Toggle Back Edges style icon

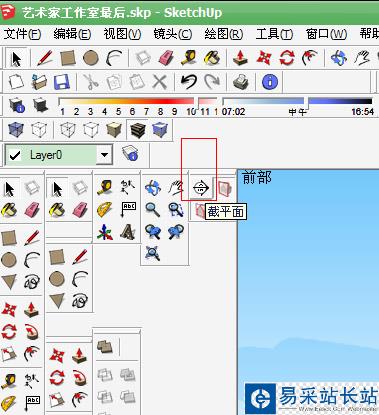(x=39, y=129)
